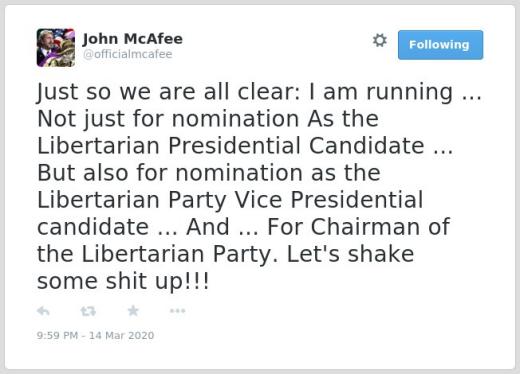Favorite the tweet with the star
Viewport: 520px width, 374px height.
(133, 311)
